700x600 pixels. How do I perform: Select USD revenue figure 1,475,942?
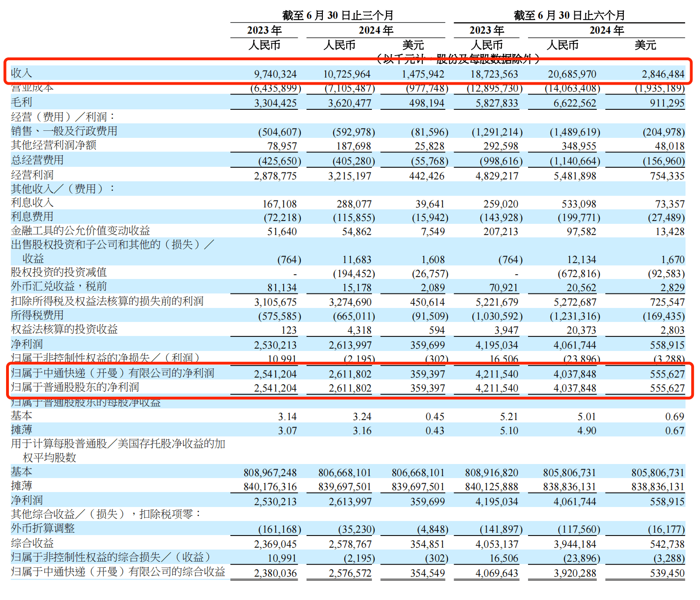(x=423, y=74)
